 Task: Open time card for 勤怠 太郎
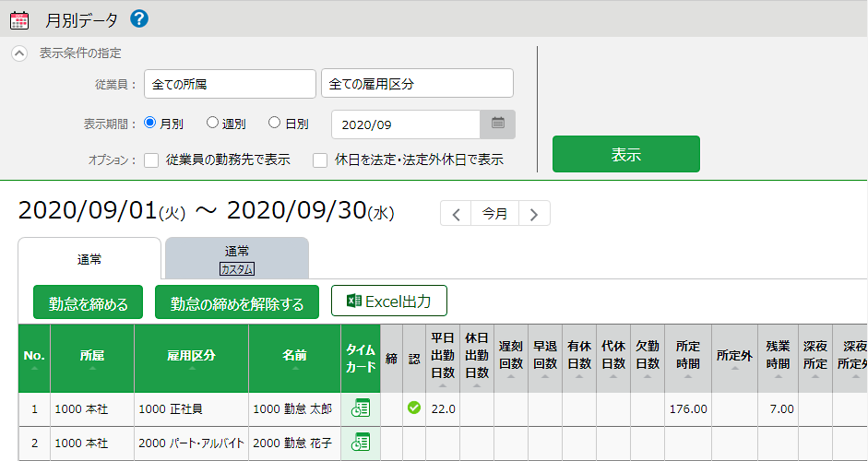coord(361,409)
